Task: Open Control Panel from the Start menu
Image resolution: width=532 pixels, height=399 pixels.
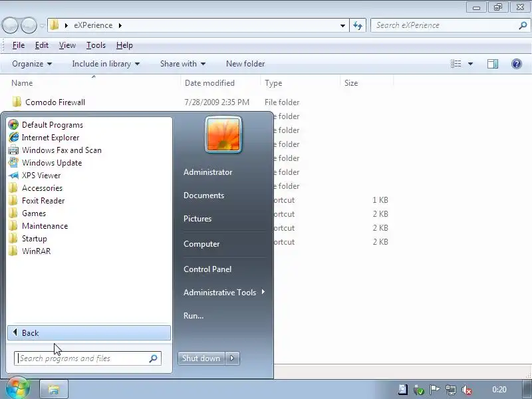Action: pos(207,269)
